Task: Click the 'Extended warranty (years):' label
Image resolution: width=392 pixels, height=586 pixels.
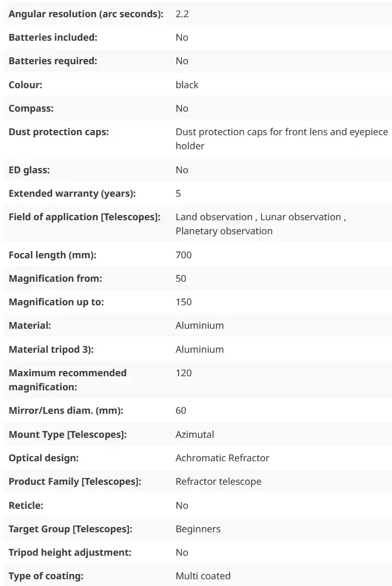Action: point(72,194)
